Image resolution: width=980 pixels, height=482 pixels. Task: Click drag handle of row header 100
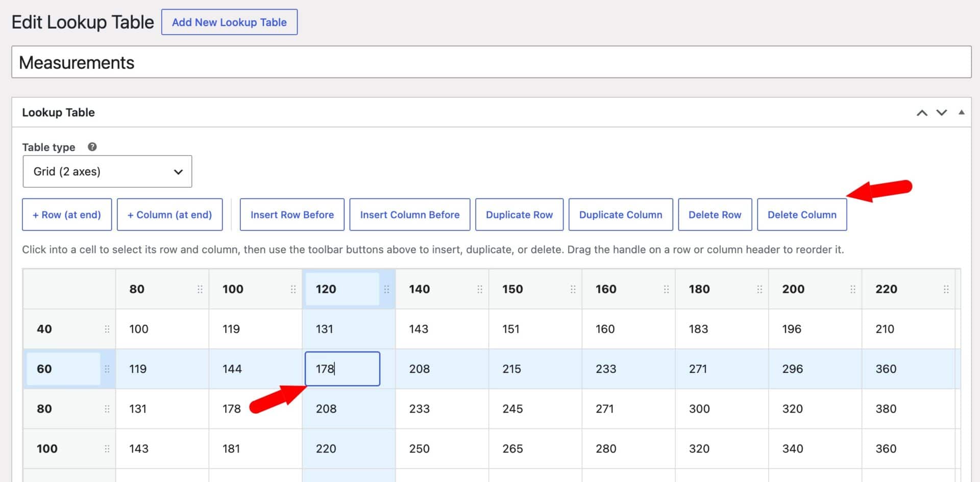pyautogui.click(x=107, y=449)
